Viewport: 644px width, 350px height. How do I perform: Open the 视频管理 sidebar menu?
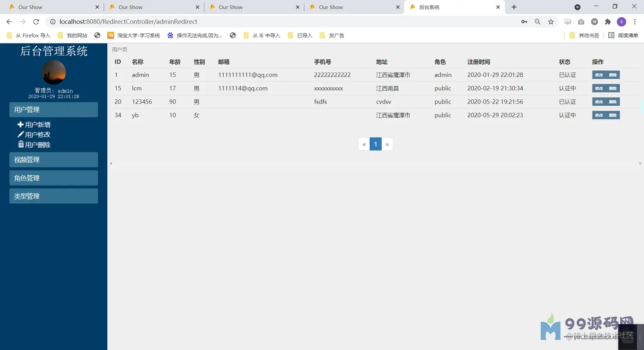(x=54, y=159)
